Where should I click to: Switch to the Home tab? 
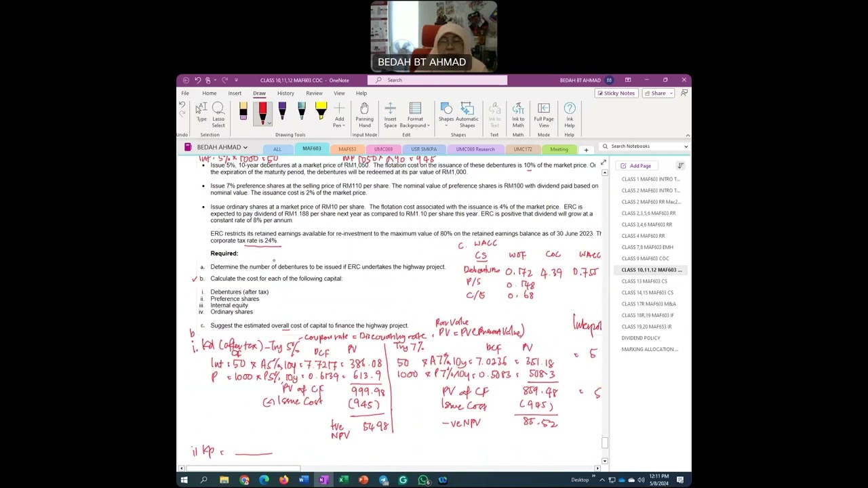[210, 93]
